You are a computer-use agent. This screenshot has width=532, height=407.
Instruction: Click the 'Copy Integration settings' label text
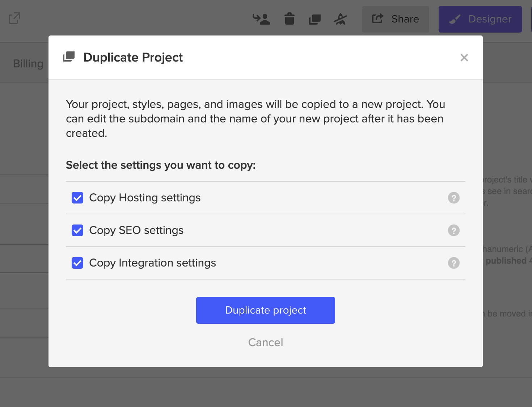coord(152,263)
